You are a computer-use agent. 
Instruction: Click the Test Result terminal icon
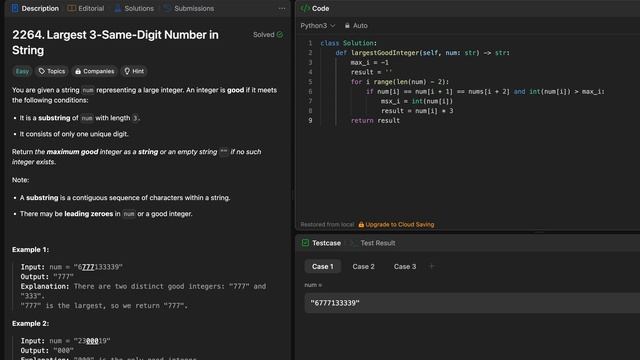click(354, 243)
